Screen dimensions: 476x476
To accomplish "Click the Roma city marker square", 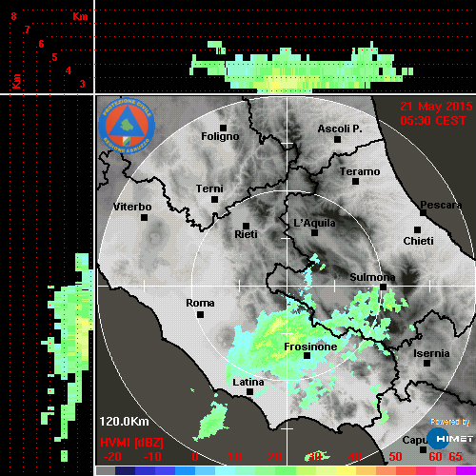I will click(x=200, y=315).
